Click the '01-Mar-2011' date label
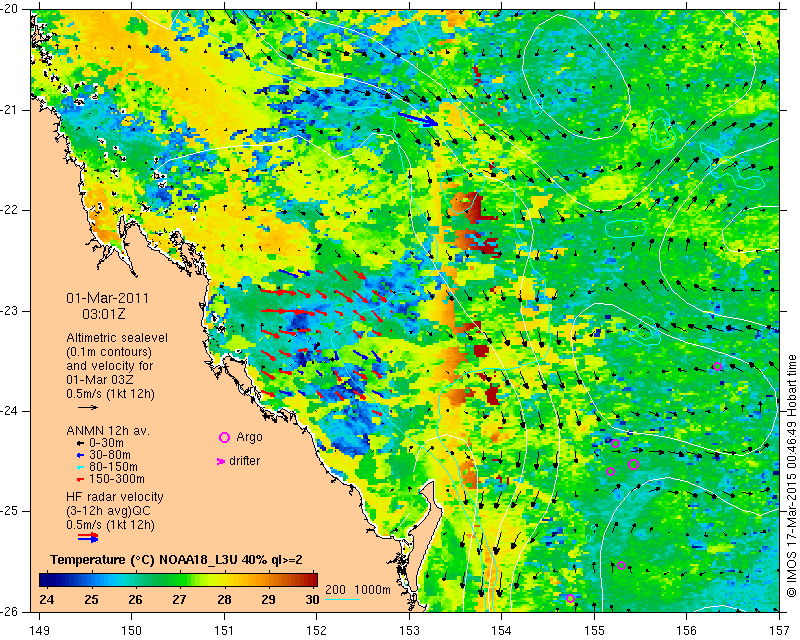Image resolution: width=800 pixels, height=640 pixels. coord(107,298)
